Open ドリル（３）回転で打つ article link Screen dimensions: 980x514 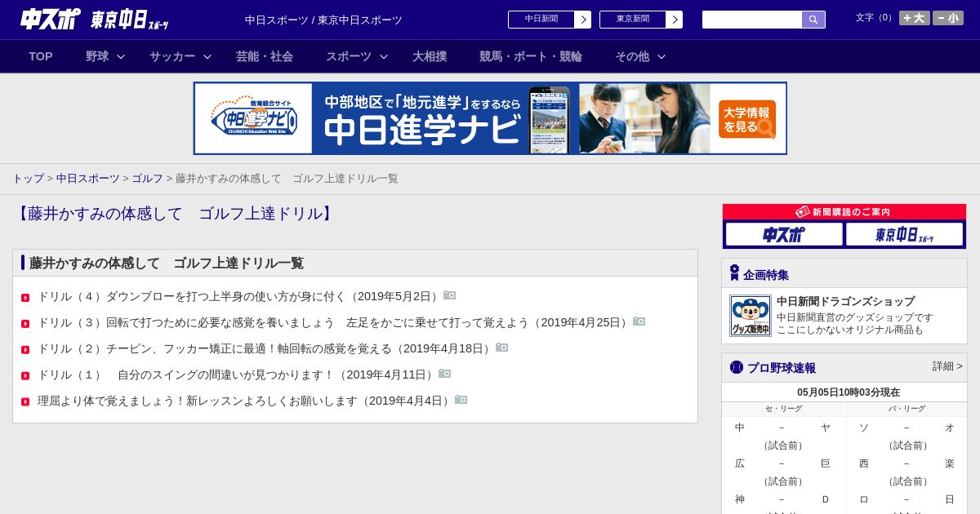pos(335,322)
